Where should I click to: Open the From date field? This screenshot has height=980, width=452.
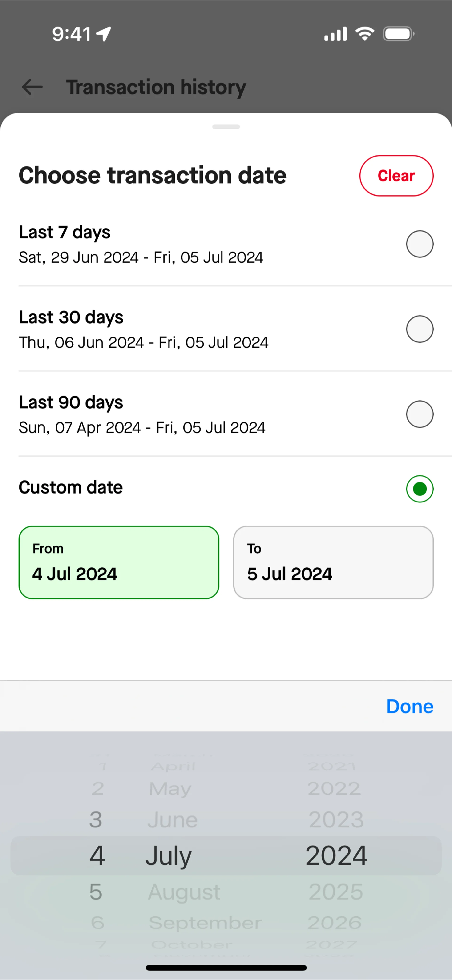(119, 562)
